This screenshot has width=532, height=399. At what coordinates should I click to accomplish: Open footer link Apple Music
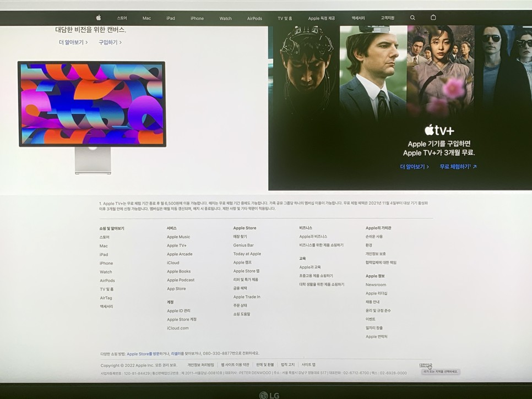(x=178, y=237)
